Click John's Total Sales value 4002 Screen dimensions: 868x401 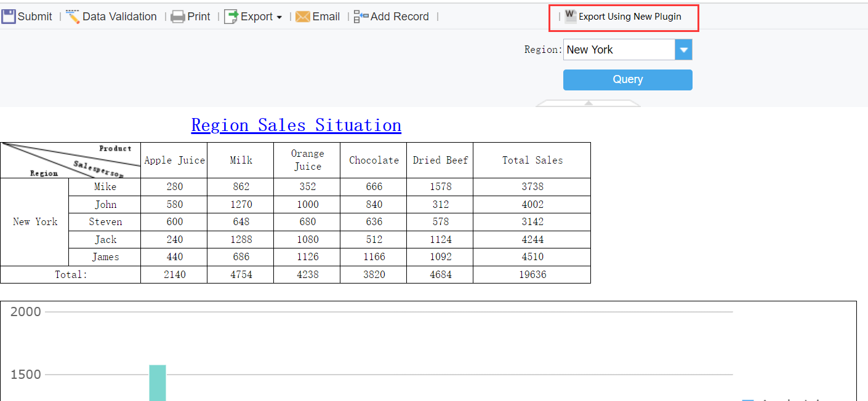[x=532, y=205]
